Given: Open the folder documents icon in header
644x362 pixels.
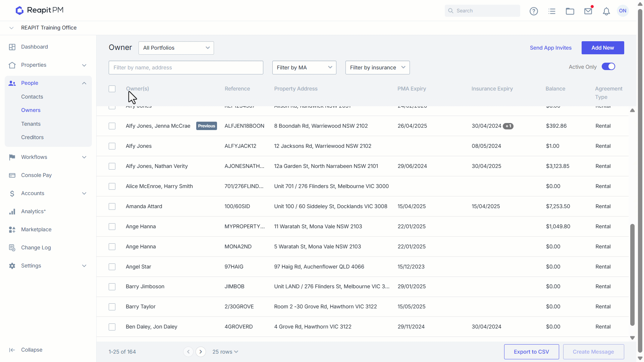Looking at the screenshot, I should tap(570, 11).
